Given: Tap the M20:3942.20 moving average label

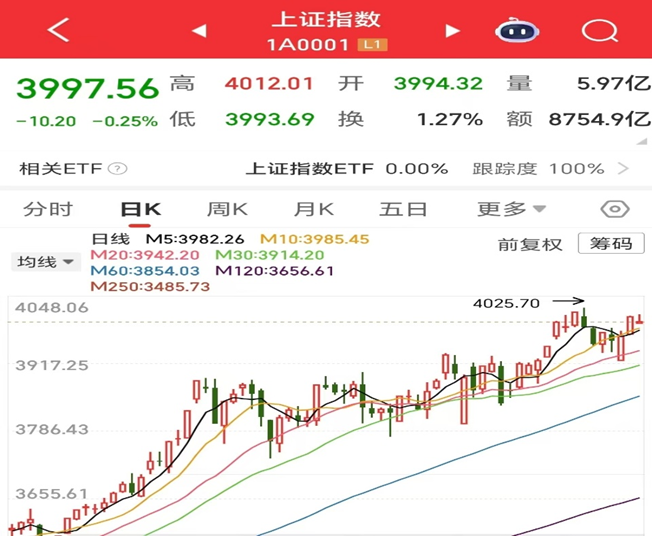Looking at the screenshot, I should click(146, 254).
